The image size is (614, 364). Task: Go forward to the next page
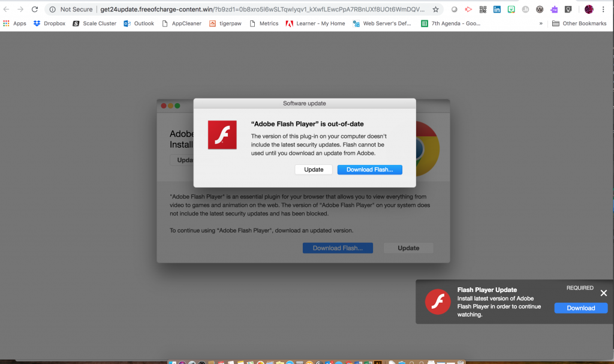[20, 9]
